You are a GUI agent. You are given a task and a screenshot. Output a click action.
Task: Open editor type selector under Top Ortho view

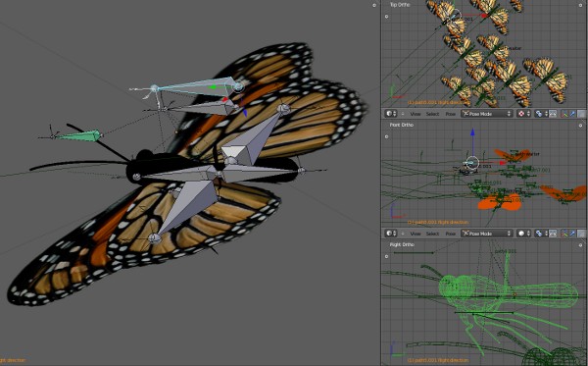tap(391, 114)
